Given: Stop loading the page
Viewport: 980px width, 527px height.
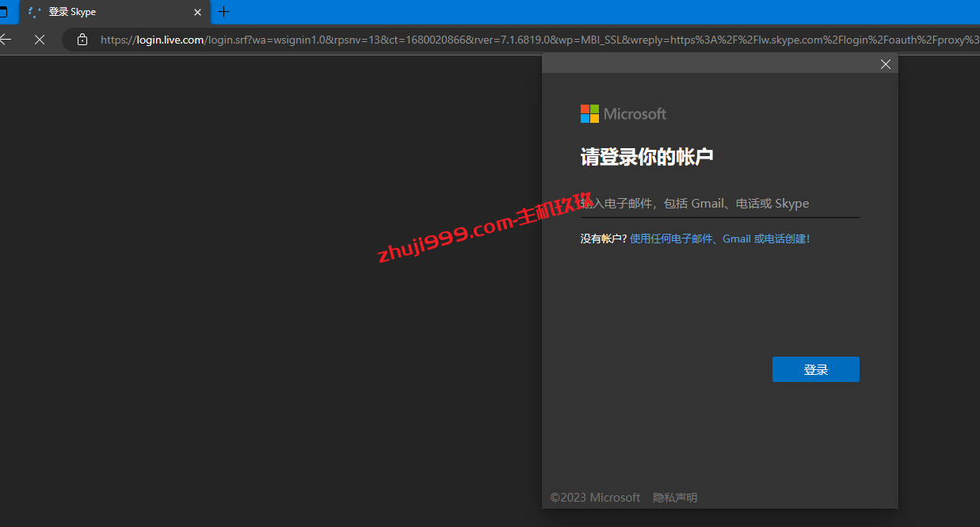Looking at the screenshot, I should (40, 39).
